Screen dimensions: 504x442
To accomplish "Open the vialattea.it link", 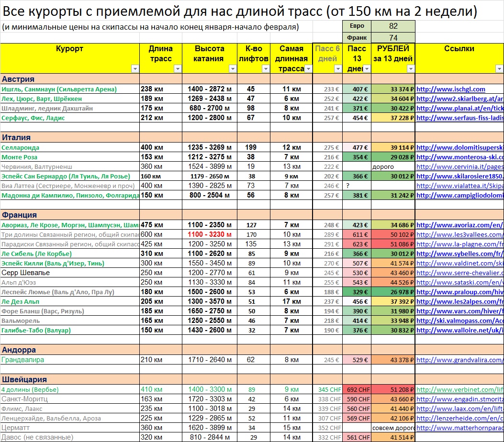I will click(x=460, y=186).
